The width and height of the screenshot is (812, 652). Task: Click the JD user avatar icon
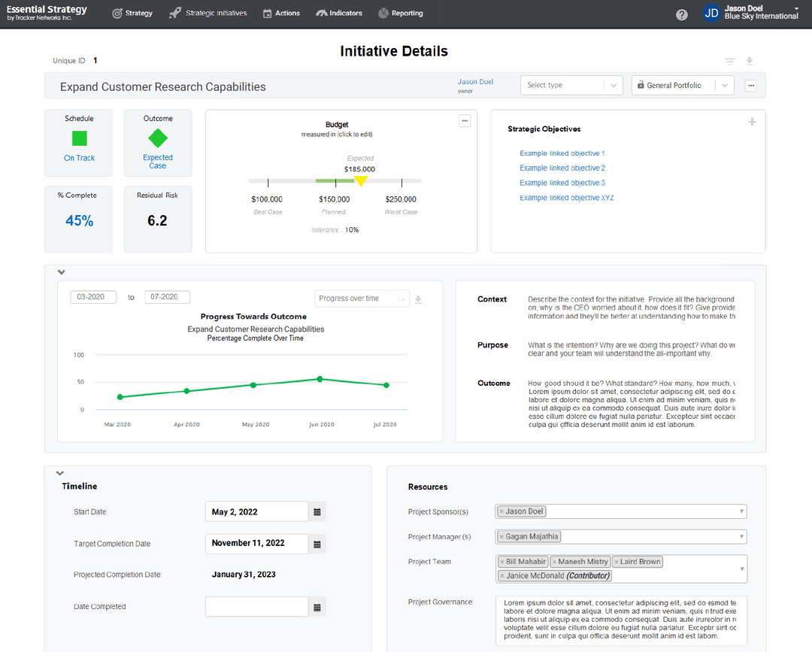tap(711, 13)
